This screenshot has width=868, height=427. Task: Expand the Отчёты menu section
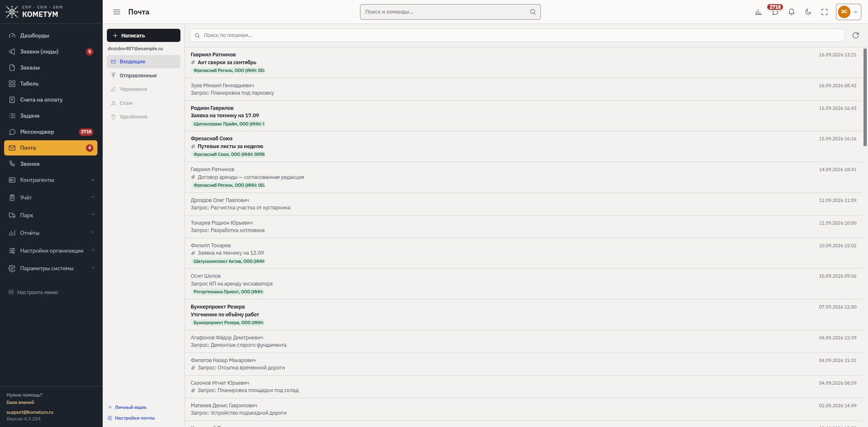click(x=51, y=233)
